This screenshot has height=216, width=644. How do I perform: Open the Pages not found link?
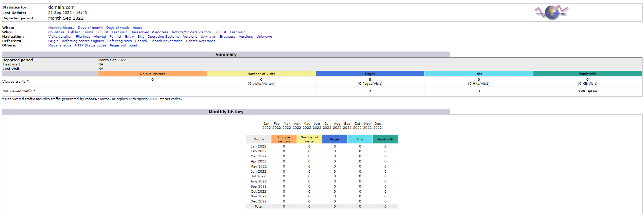point(124,45)
